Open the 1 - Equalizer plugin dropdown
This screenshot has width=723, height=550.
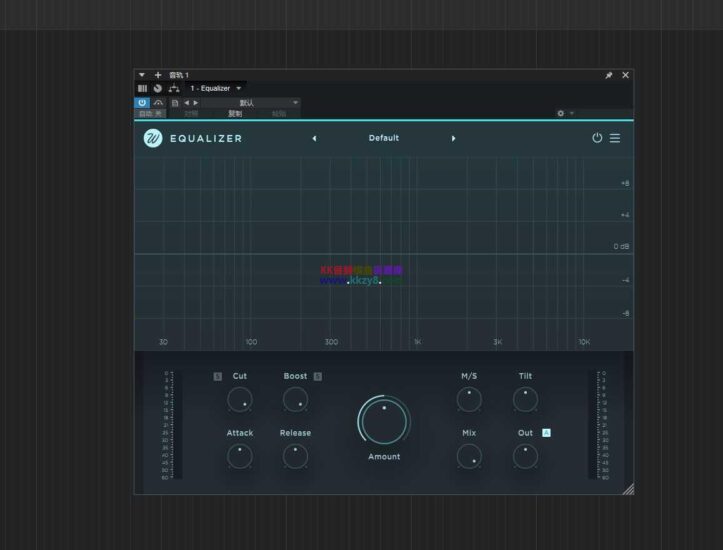(x=216, y=88)
